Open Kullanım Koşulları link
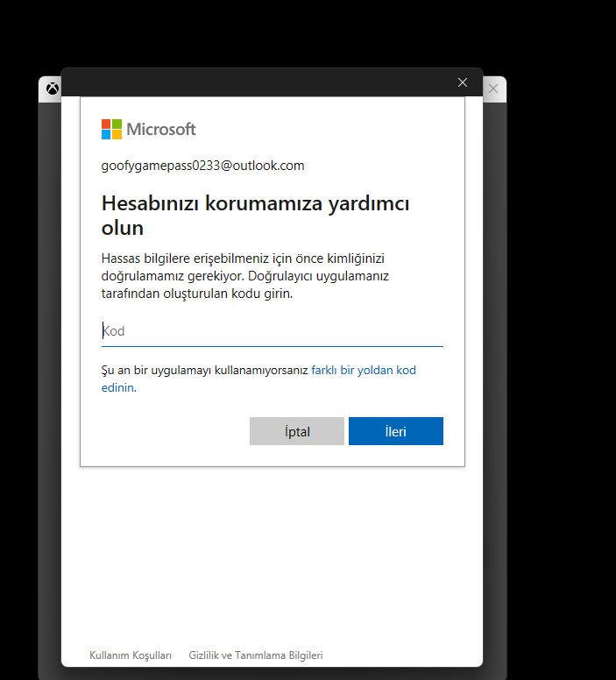 pos(131,655)
